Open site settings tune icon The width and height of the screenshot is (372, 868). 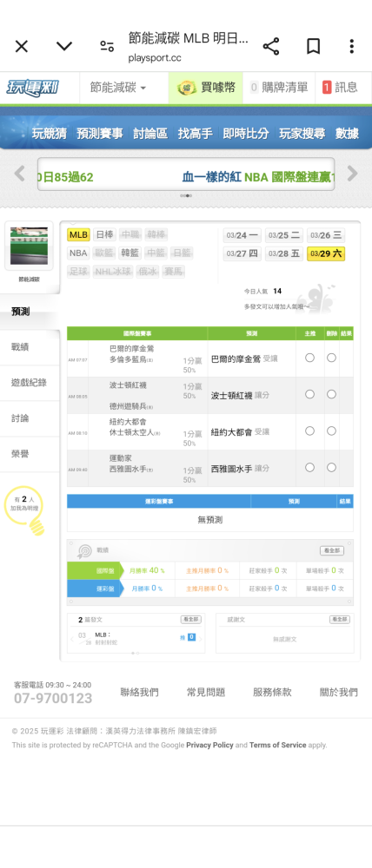click(x=107, y=47)
